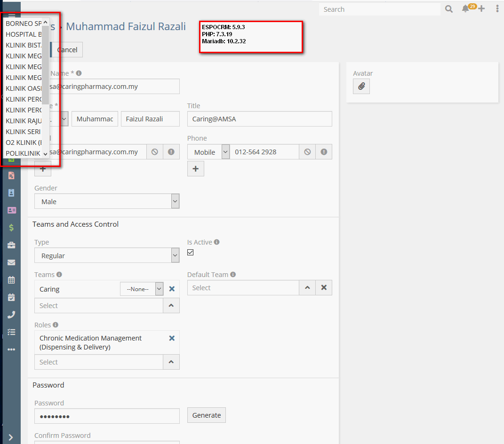Viewport: 504px width, 444px height.
Task: Remove the Caring team with the X icon
Action: pyautogui.click(x=172, y=289)
